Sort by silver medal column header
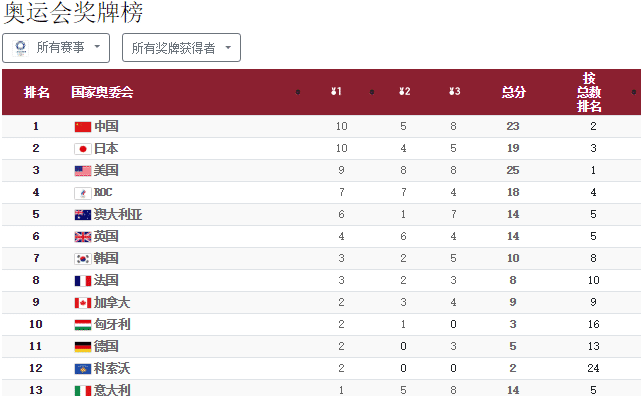Screen dimensions: 641x396 coord(404,92)
